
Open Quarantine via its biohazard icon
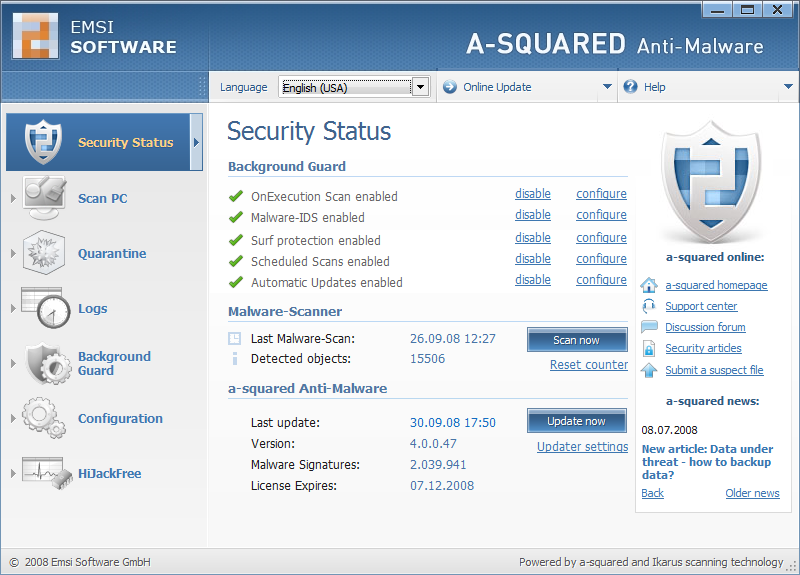[x=45, y=253]
